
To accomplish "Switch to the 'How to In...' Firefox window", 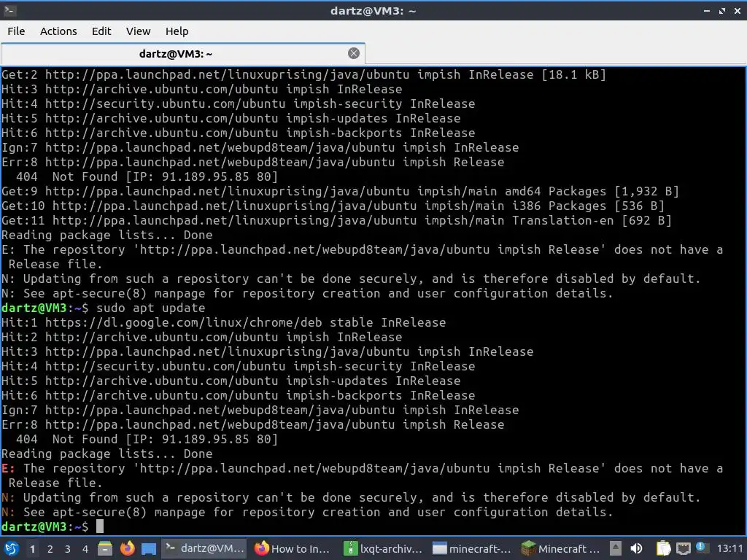I will [x=292, y=548].
